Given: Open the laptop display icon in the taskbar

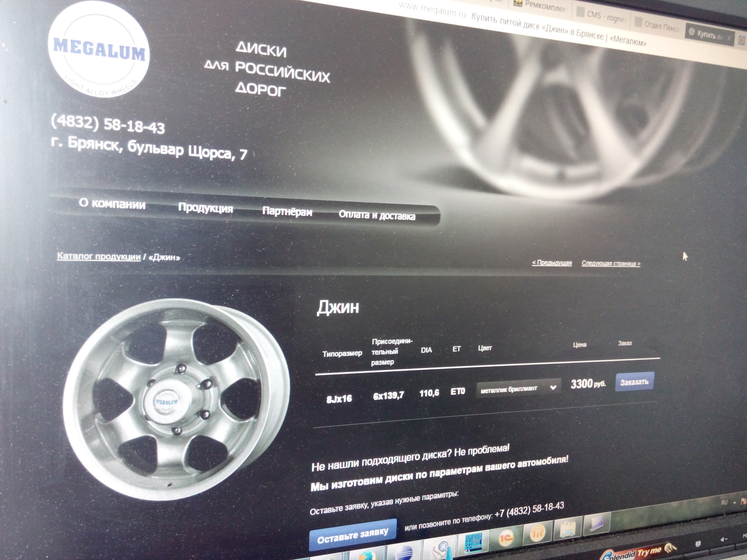Looking at the screenshot, I should [596, 523].
